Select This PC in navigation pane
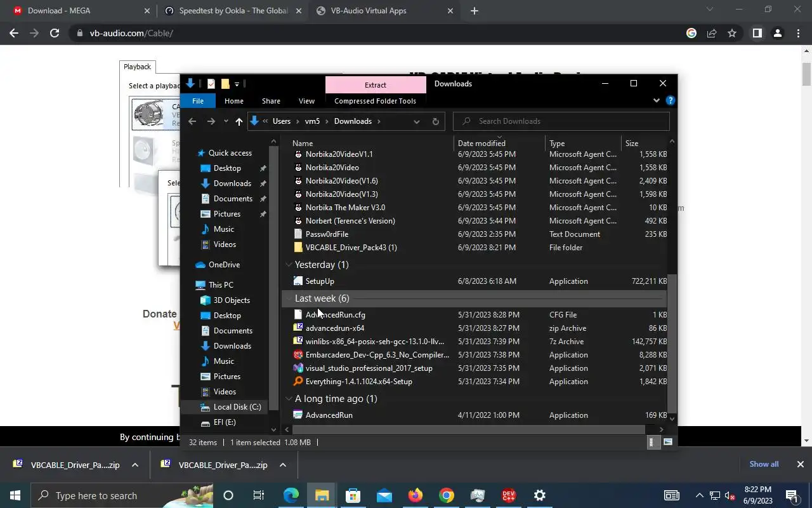Screen dimensions: 812x508 221,285
